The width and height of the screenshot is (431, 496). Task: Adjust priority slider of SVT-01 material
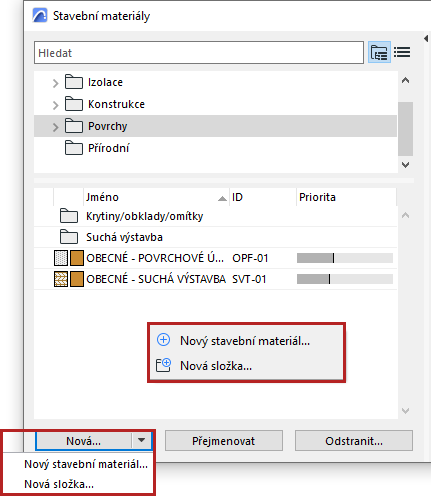pos(345,279)
